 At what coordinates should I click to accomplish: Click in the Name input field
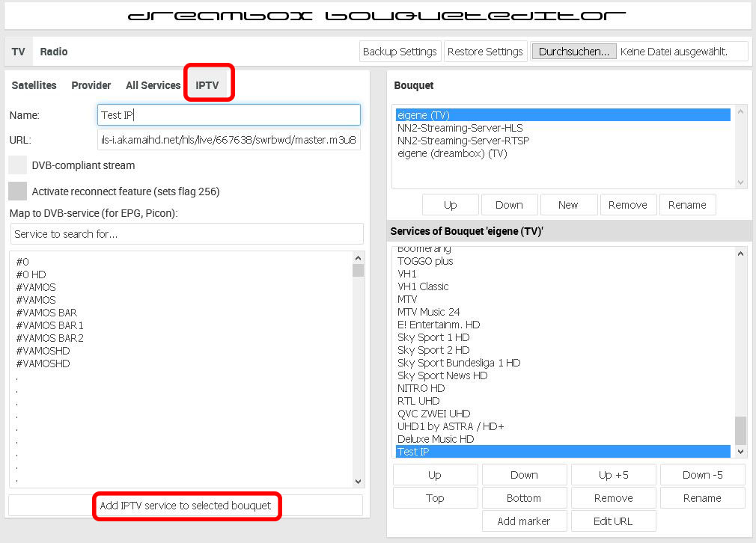229,115
